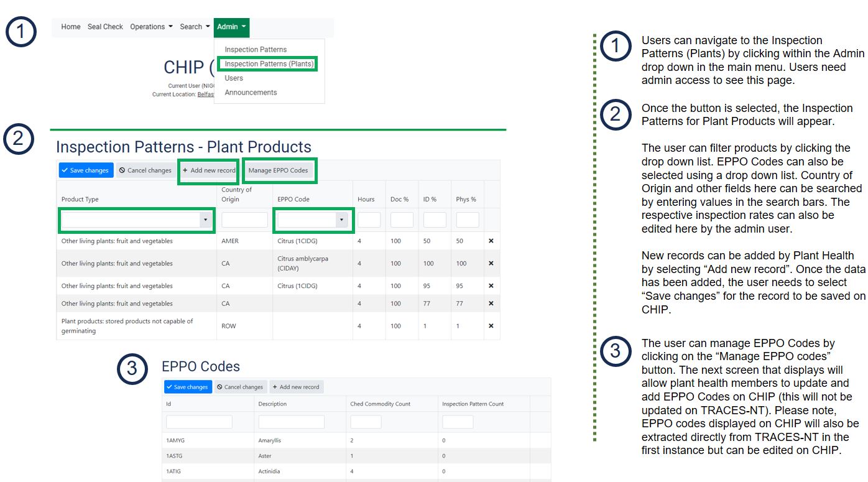868x482 pixels.
Task: Click Manage EPPO Codes button
Action: [x=278, y=170]
